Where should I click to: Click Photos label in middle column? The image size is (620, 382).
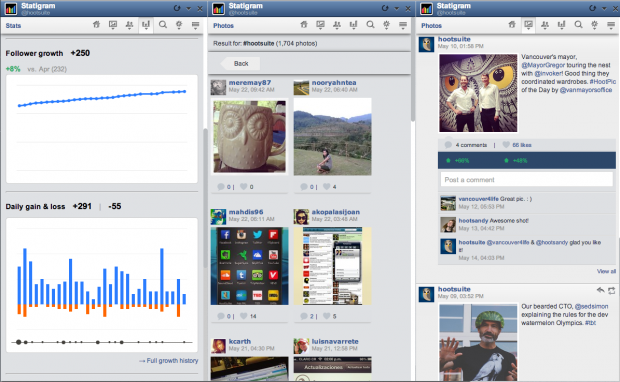pyautogui.click(x=223, y=26)
